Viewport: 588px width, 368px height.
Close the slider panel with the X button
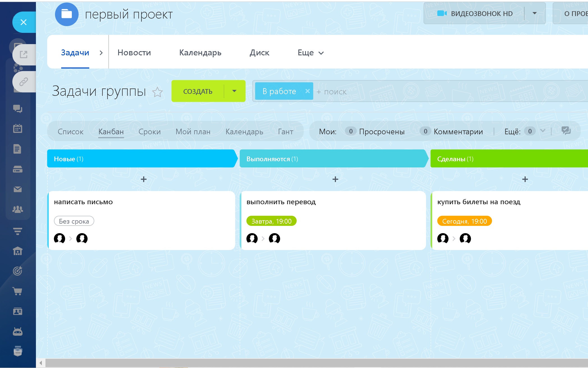click(x=24, y=22)
